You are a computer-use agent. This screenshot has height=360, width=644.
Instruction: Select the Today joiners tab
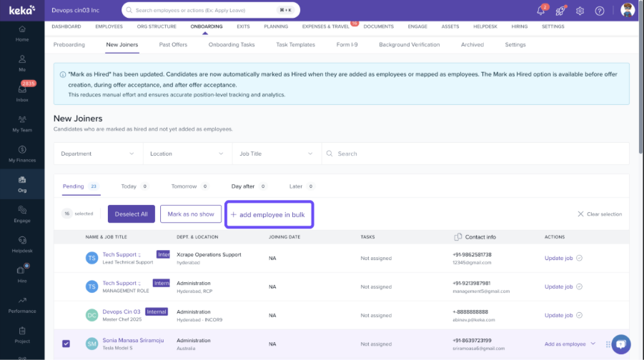134,186
